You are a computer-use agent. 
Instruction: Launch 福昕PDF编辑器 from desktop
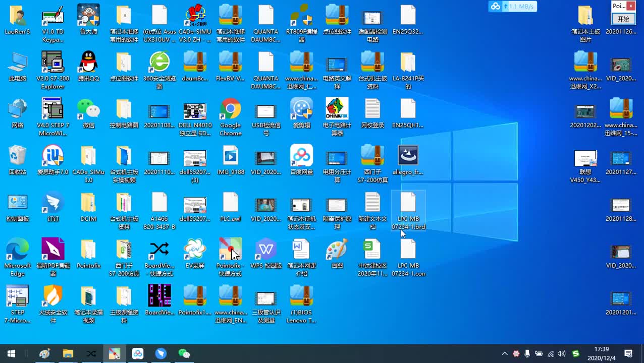(x=53, y=258)
